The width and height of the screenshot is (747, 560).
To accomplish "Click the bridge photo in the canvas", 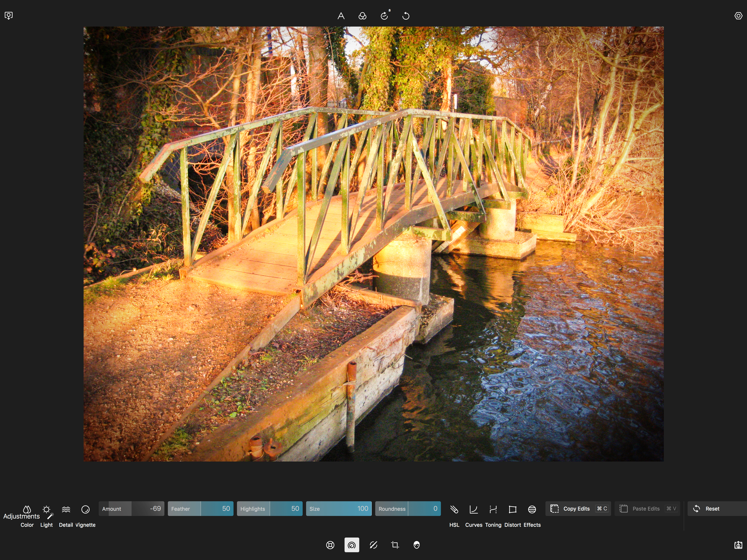I will pyautogui.click(x=373, y=244).
